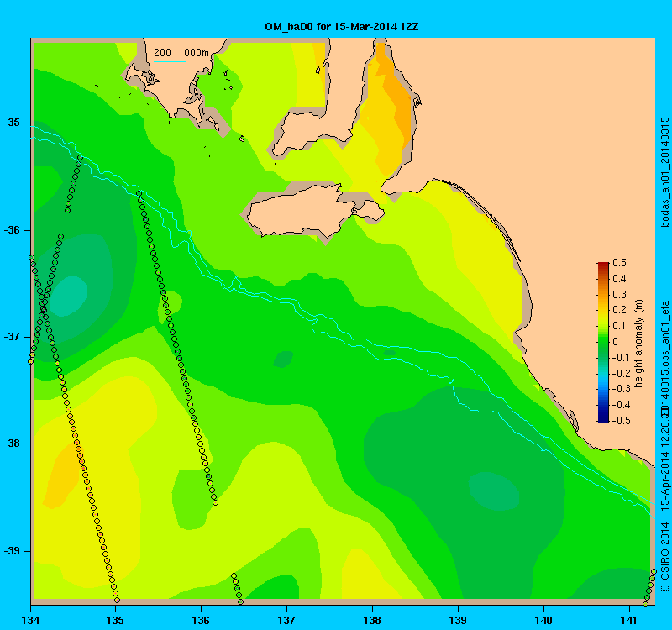
Task: Click the -0.1 colorbar tick label
Action: 622,358
